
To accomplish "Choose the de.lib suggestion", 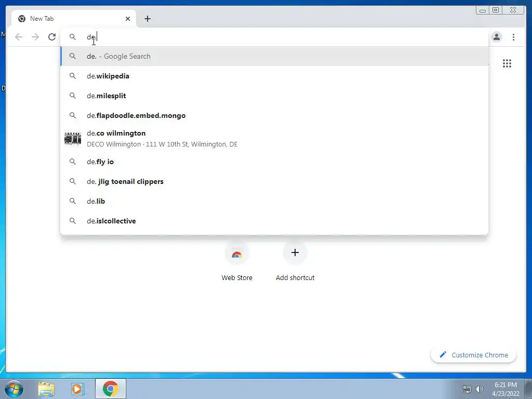I will click(x=274, y=201).
